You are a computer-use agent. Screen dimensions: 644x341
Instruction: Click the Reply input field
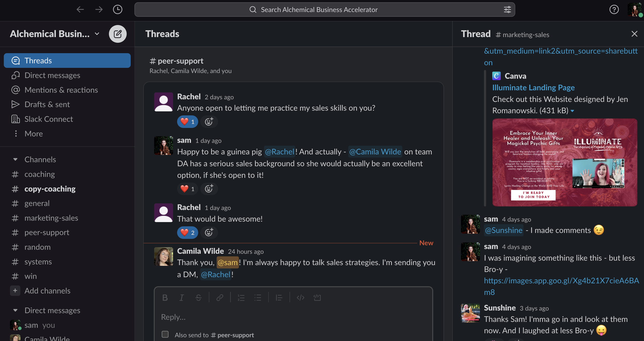[293, 317]
